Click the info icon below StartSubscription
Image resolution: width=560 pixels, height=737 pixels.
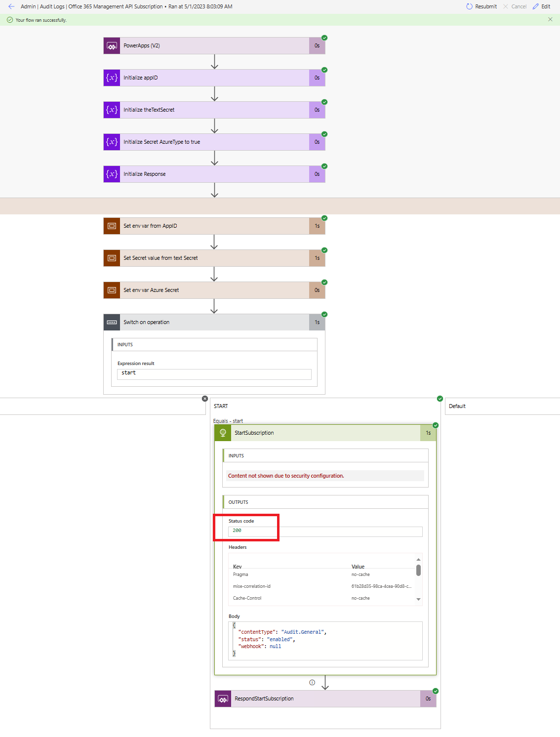[x=312, y=682]
